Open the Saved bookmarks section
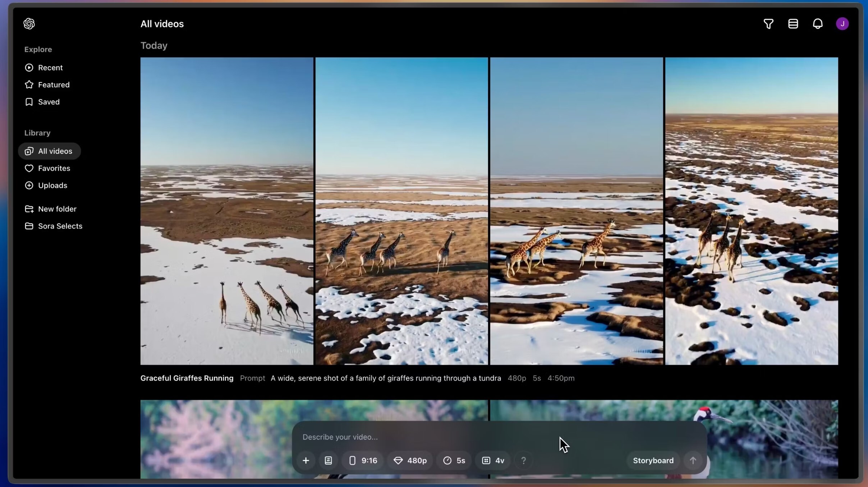The image size is (868, 487). tap(49, 102)
